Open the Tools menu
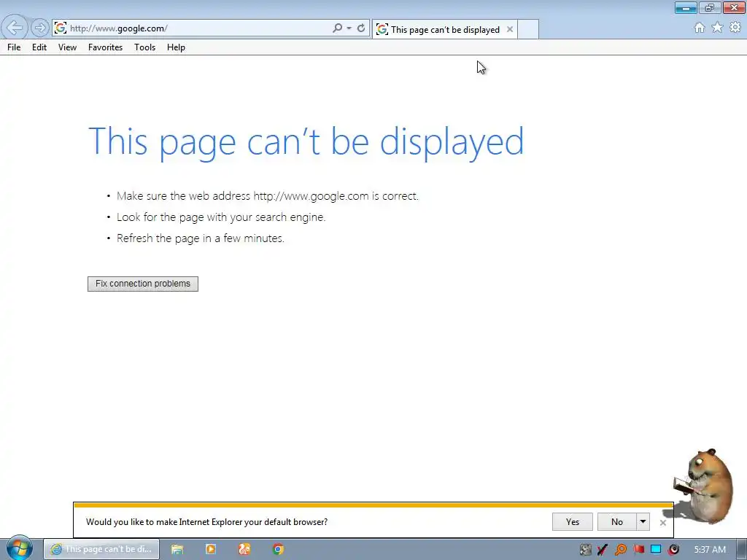747x560 pixels. point(145,47)
